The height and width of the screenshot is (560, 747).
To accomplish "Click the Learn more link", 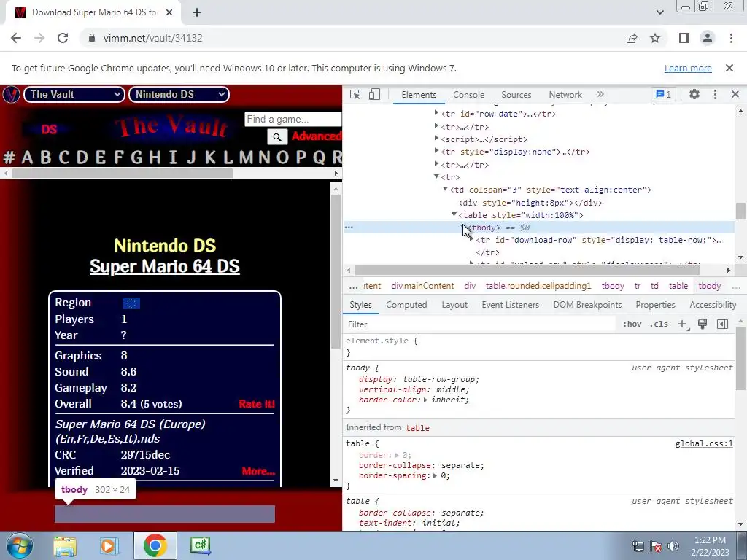I will pos(688,68).
